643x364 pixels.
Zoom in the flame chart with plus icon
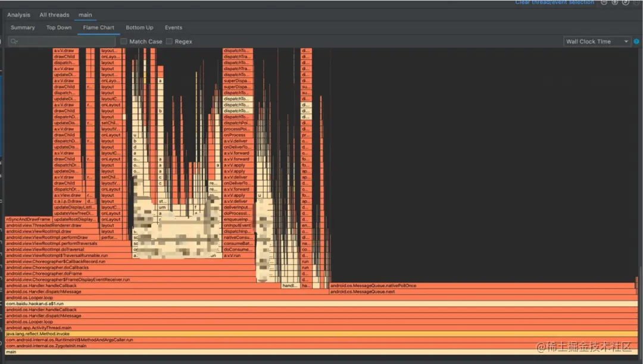614,2
